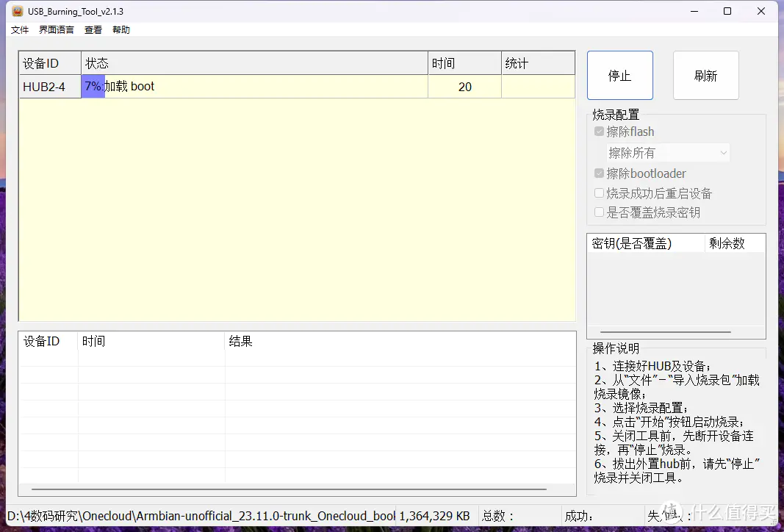Screen dimensions: 784x532
Task: Enable 烧录成功后重启设备 checkbox
Action: (x=599, y=193)
